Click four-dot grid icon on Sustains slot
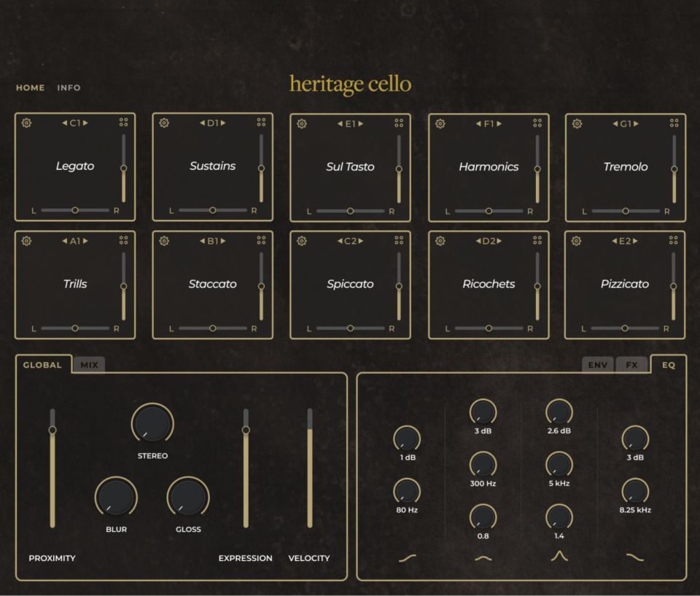Image resolution: width=700 pixels, height=596 pixels. (261, 122)
